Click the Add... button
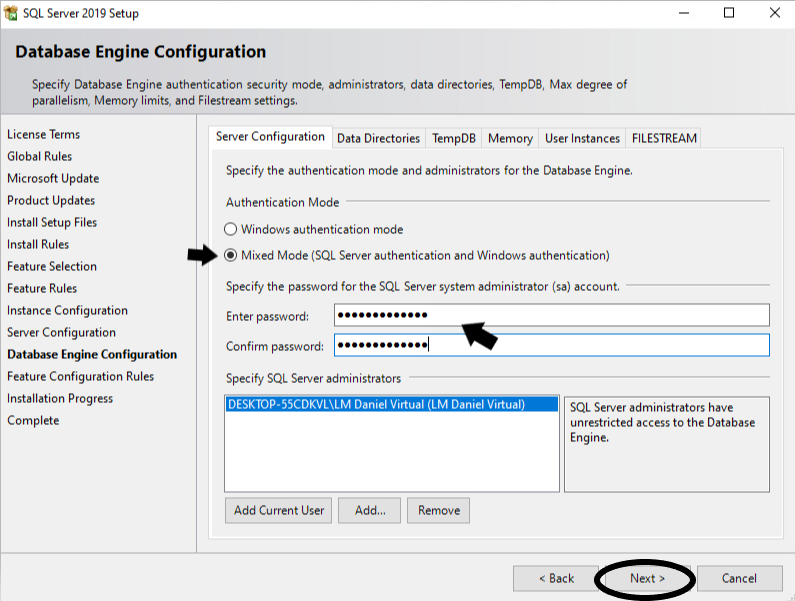Viewport: 795px width, 601px height. (x=370, y=510)
